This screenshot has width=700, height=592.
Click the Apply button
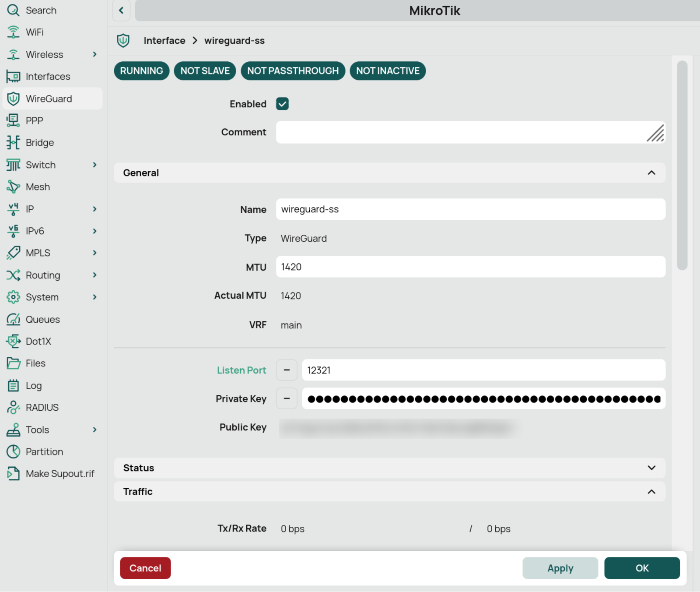(x=560, y=568)
